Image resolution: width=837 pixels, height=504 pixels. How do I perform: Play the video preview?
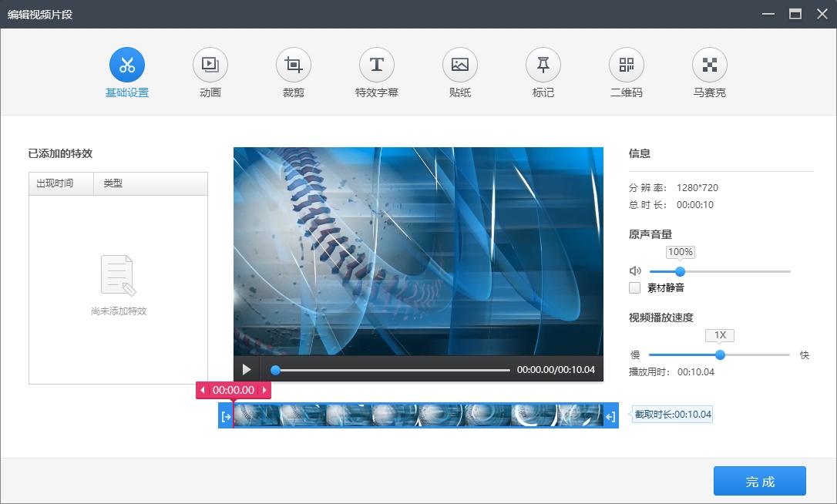coord(247,369)
